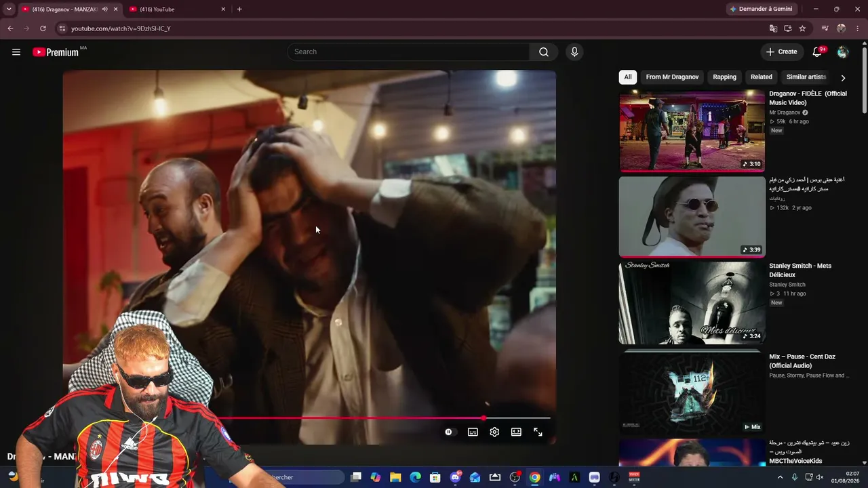Switch player to theater mode

coord(516,432)
